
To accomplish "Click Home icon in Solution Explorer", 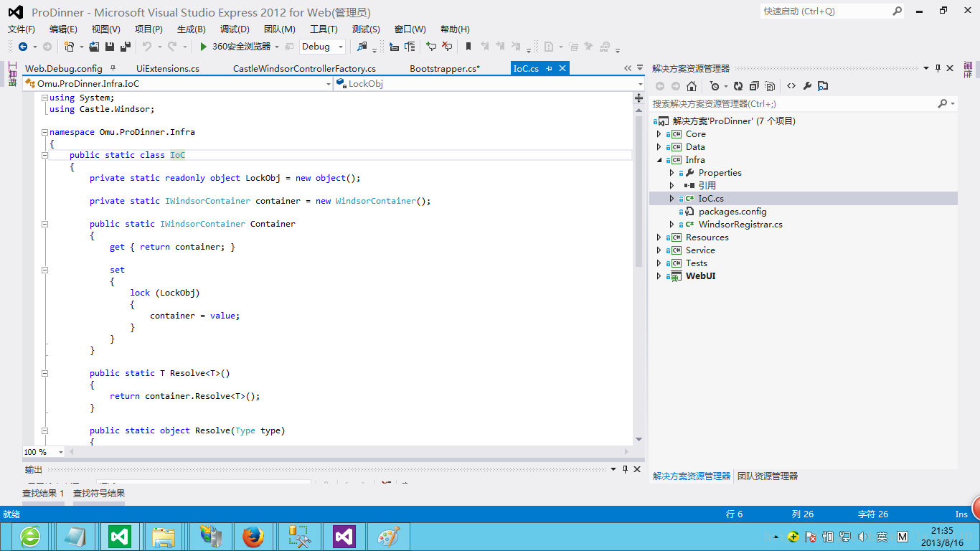I will [x=692, y=86].
